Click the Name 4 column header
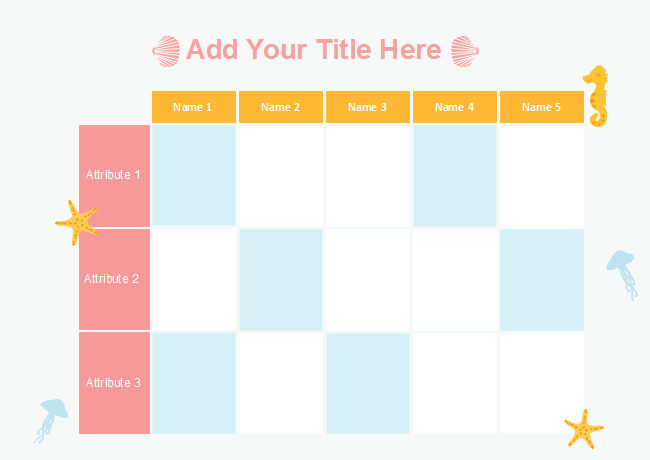This screenshot has height=460, width=650. pos(454,107)
